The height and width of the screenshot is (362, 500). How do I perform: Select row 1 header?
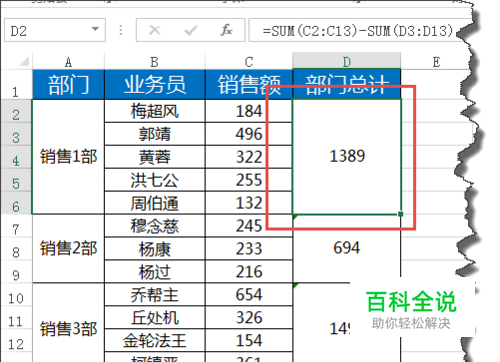16,84
